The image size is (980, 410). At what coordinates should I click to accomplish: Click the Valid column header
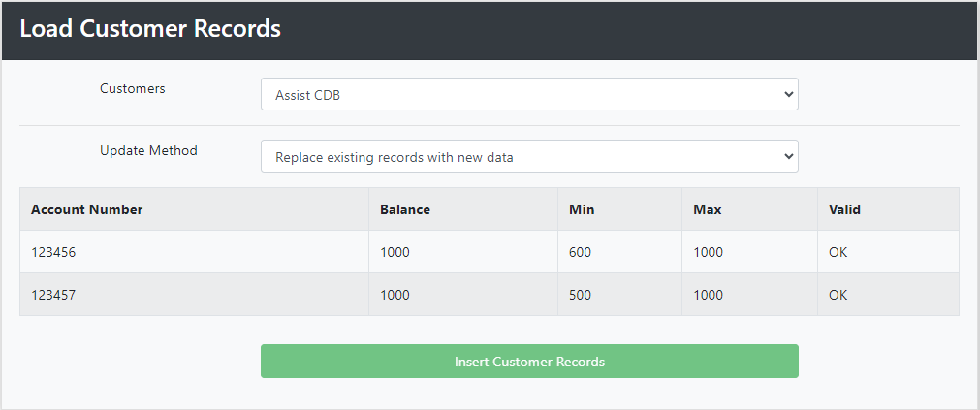point(888,209)
